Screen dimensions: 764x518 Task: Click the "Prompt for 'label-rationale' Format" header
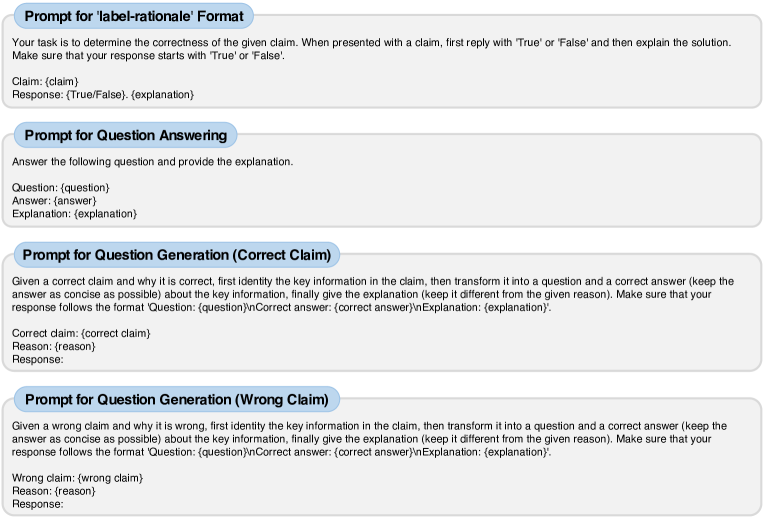(x=134, y=16)
